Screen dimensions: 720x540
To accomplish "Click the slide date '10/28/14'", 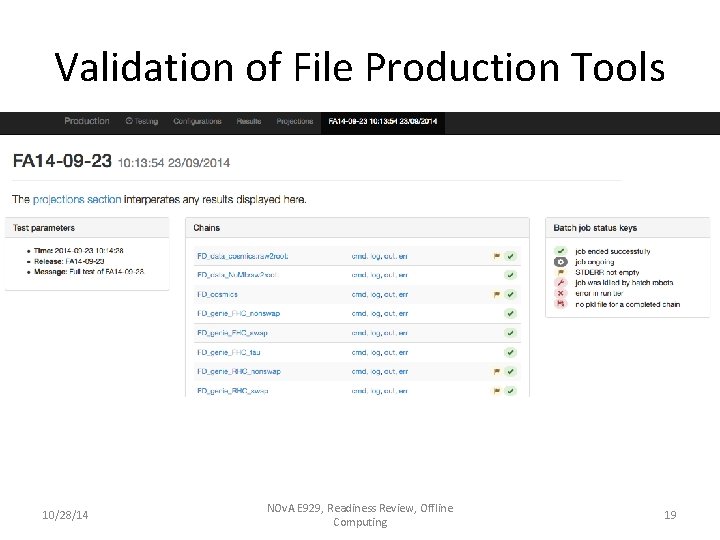I will pyautogui.click(x=65, y=515).
